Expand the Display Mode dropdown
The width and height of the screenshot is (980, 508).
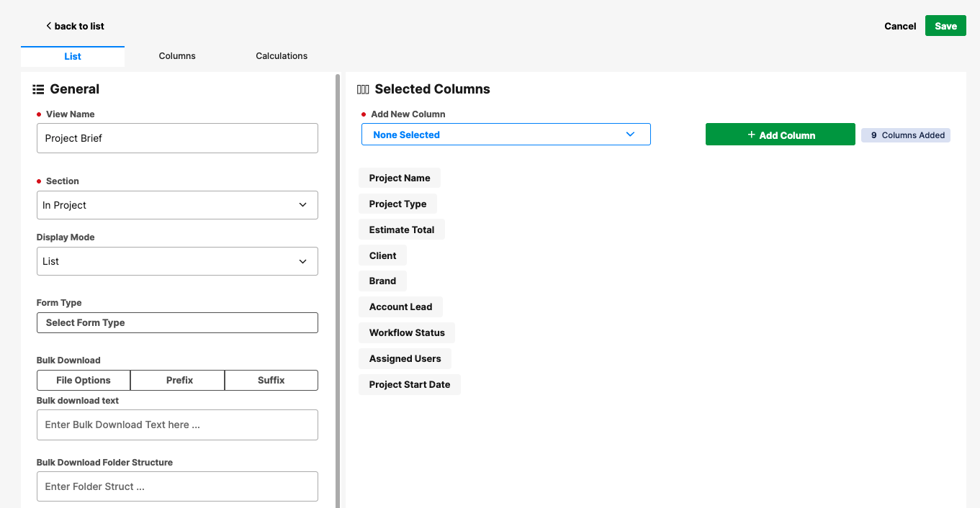[x=177, y=261]
